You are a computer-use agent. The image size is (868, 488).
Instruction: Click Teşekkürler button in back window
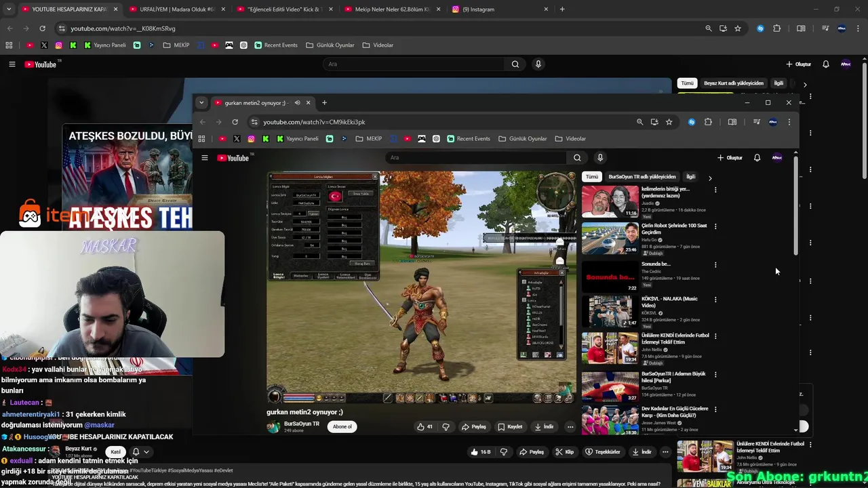point(602,451)
